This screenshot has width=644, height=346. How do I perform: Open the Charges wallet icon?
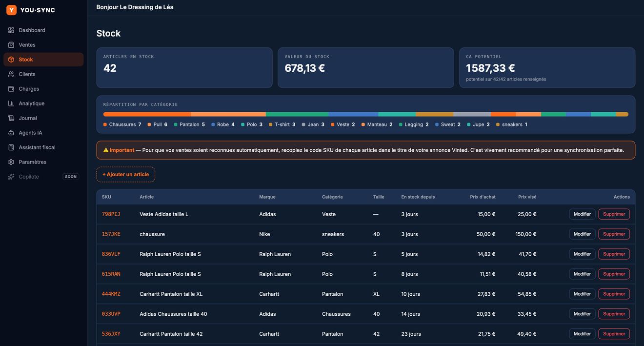[x=11, y=89]
